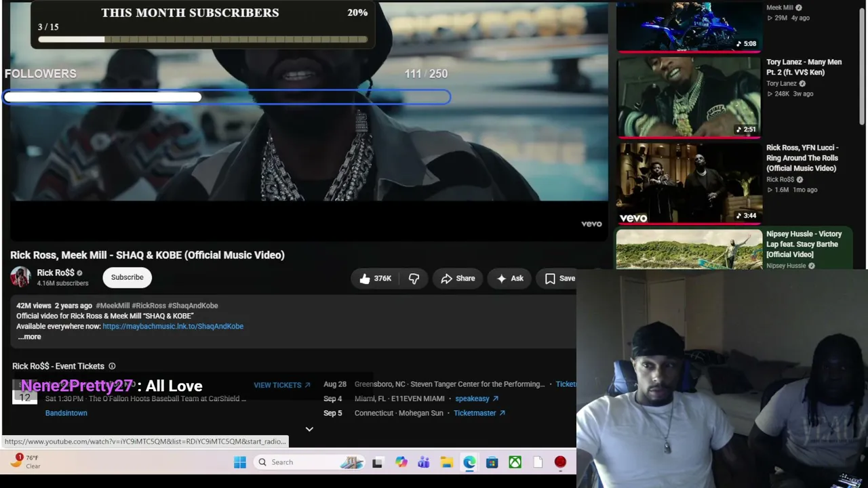The height and width of the screenshot is (488, 868).
Task: Click the vevo logo on the video player
Action: (591, 224)
